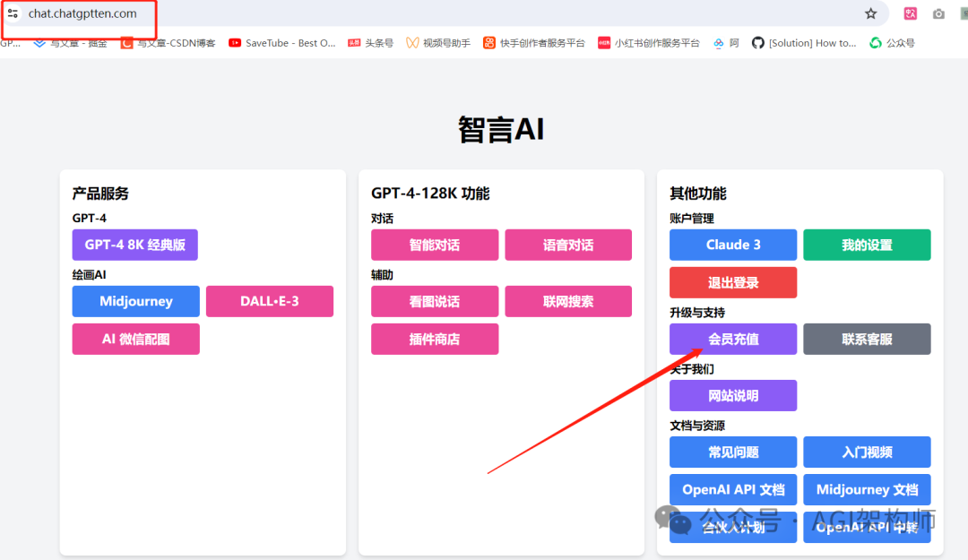
Task: Open the red translate extension icon
Action: click(x=910, y=13)
